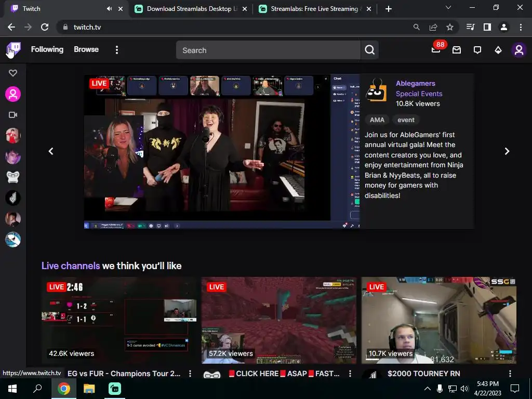
Task: Open the user account avatar menu
Action: 519,50
